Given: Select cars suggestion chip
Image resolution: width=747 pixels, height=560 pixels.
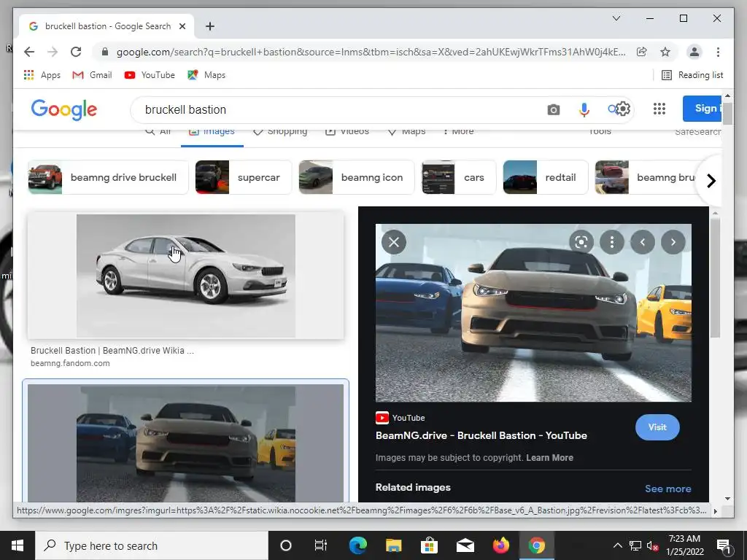Looking at the screenshot, I should [459, 177].
